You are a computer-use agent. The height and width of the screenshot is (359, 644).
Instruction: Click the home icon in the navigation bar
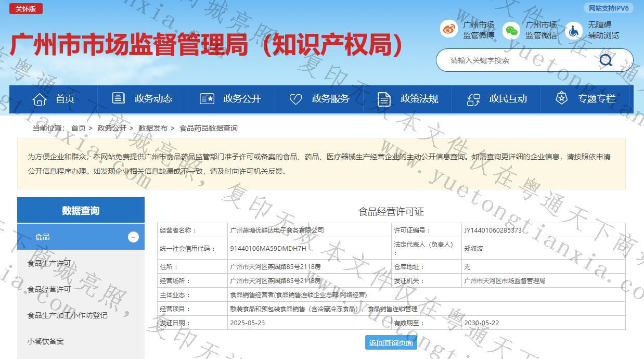pyautogui.click(x=40, y=99)
